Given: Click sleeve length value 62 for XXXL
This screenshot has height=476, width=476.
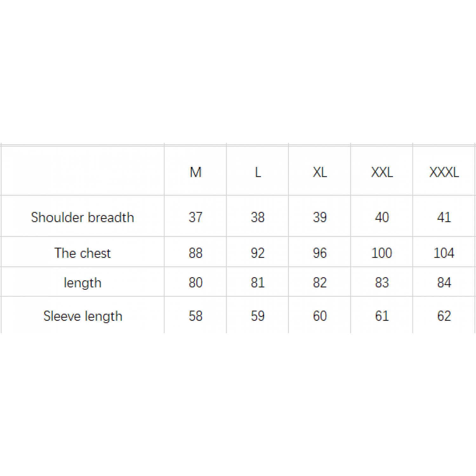Looking at the screenshot, I should pos(444,316).
